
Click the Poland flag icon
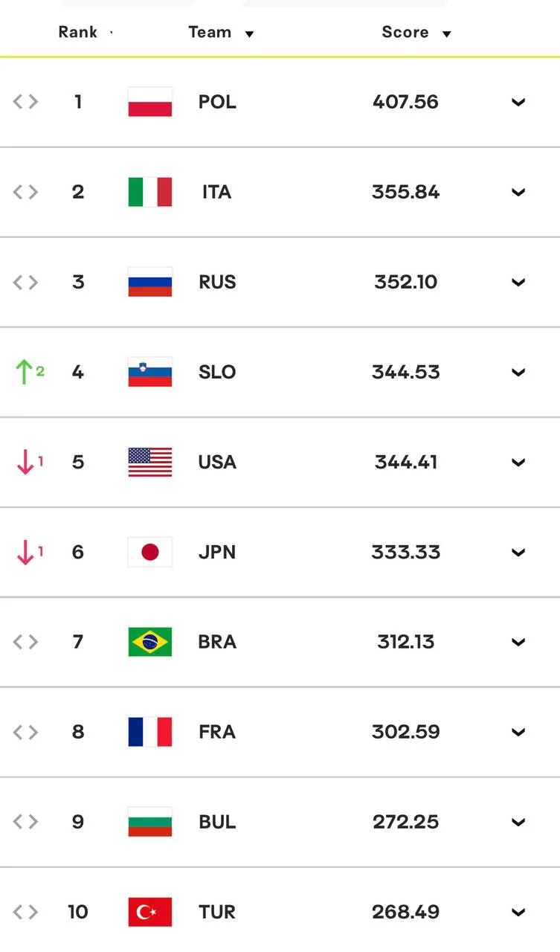[150, 102]
